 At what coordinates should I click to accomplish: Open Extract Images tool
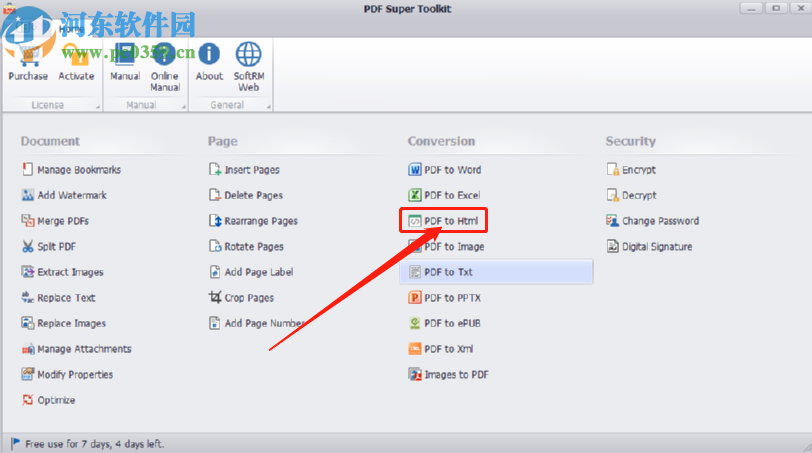pos(63,272)
